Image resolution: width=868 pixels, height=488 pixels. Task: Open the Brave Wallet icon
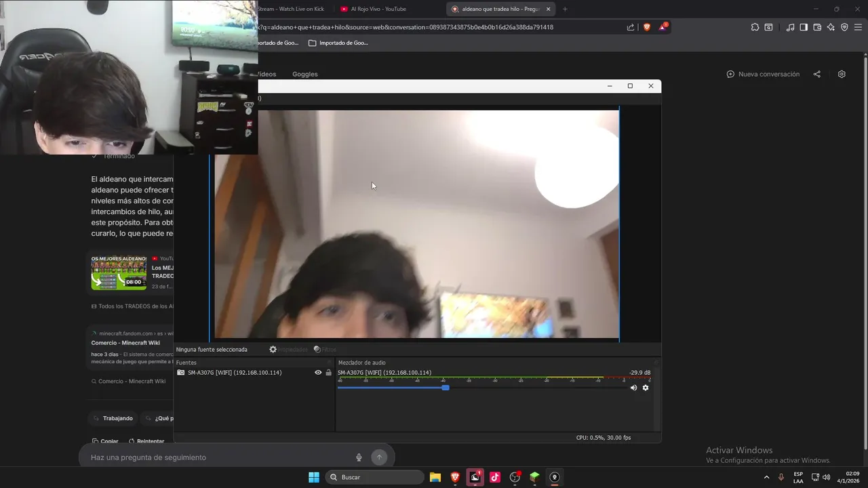tap(817, 27)
